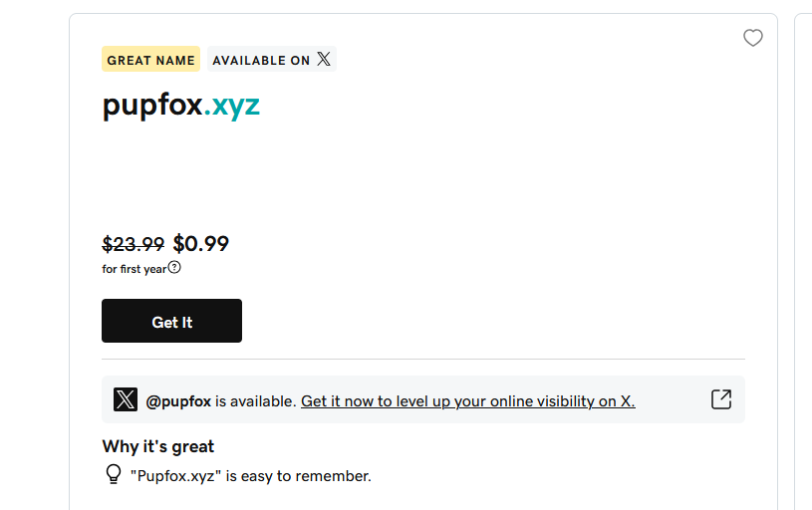Favorite pupfox.xyz with the heart icon

[x=753, y=38]
